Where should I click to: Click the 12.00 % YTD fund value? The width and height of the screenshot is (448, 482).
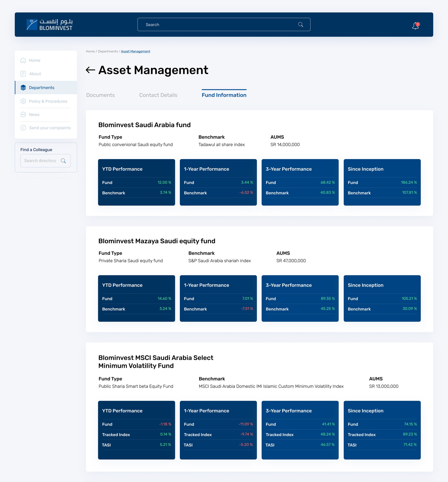coord(164,182)
